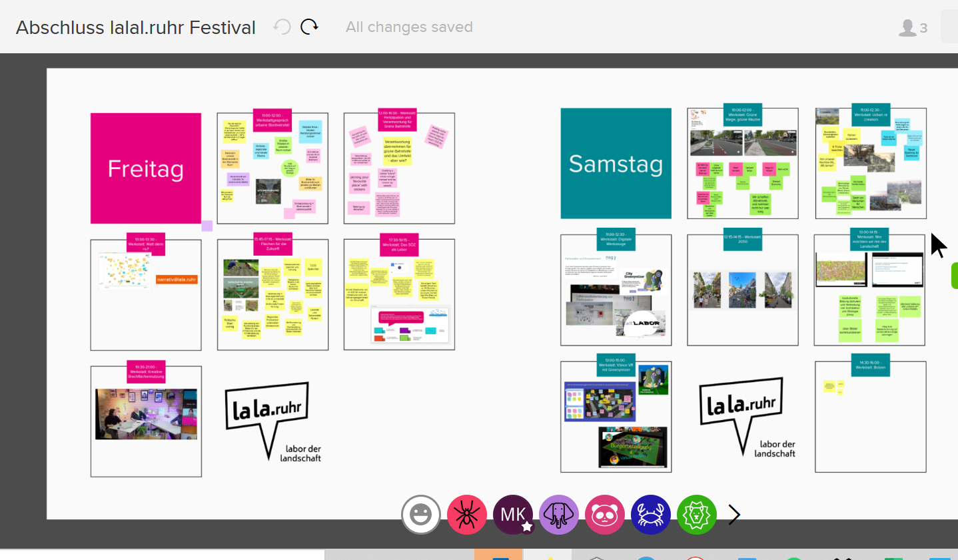
Task: Select the purple elephant participant avatar
Action: coord(558,515)
